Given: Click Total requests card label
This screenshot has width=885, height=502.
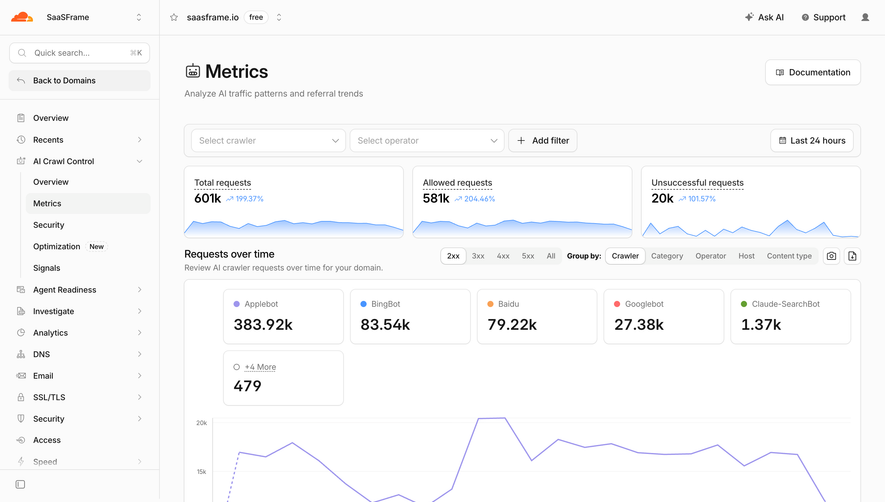Looking at the screenshot, I should tap(222, 183).
